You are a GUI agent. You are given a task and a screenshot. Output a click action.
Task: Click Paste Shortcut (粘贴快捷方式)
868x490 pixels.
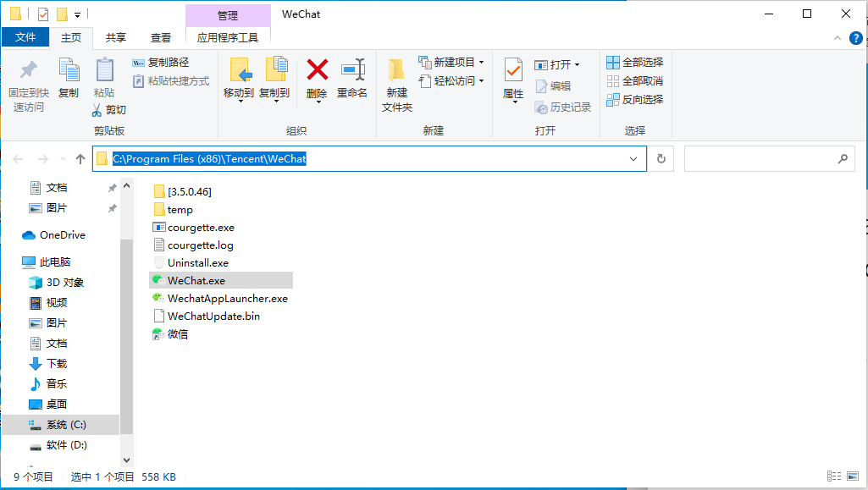point(170,80)
